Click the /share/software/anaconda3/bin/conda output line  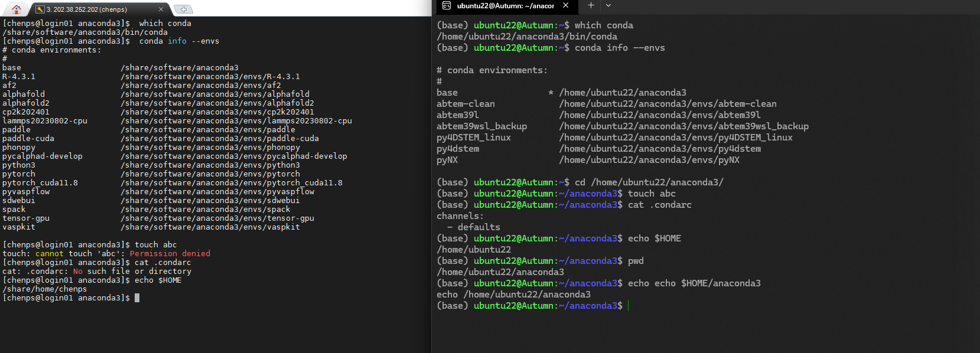(x=85, y=32)
